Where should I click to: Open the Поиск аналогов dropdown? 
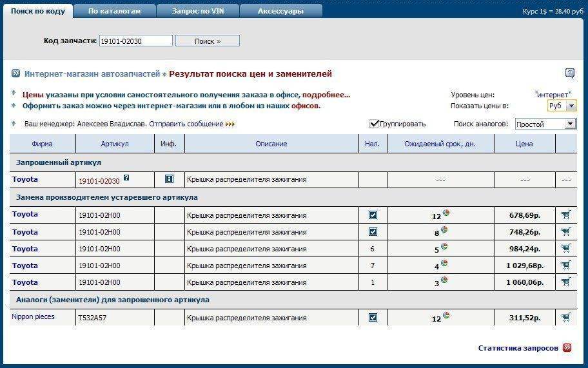coord(545,124)
